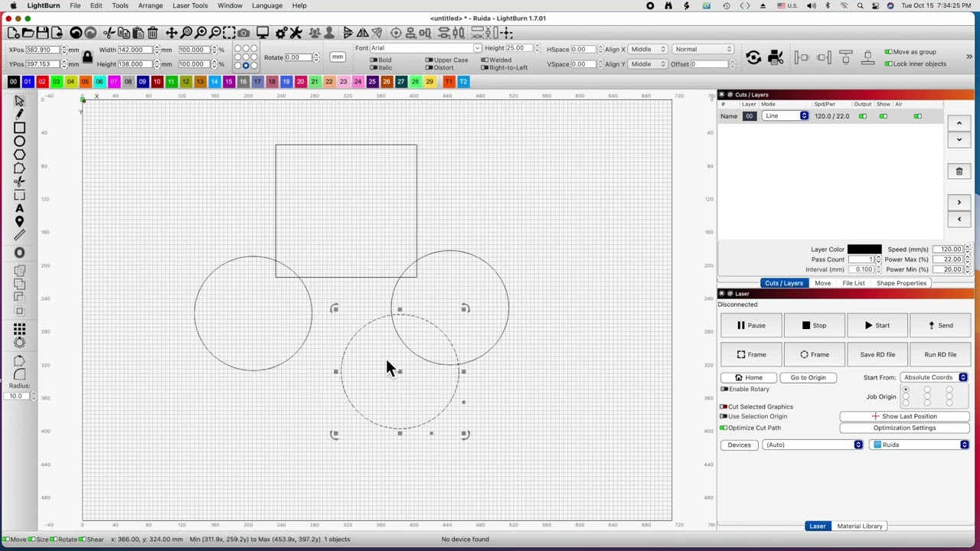Click the Zoom In magnifier icon
Viewport: 980px width, 551px height.
[201, 33]
